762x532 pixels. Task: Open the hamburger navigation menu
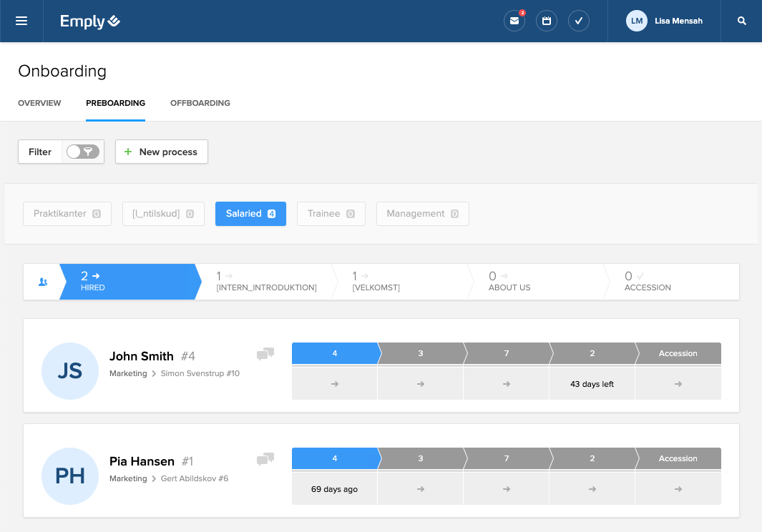pos(21,21)
